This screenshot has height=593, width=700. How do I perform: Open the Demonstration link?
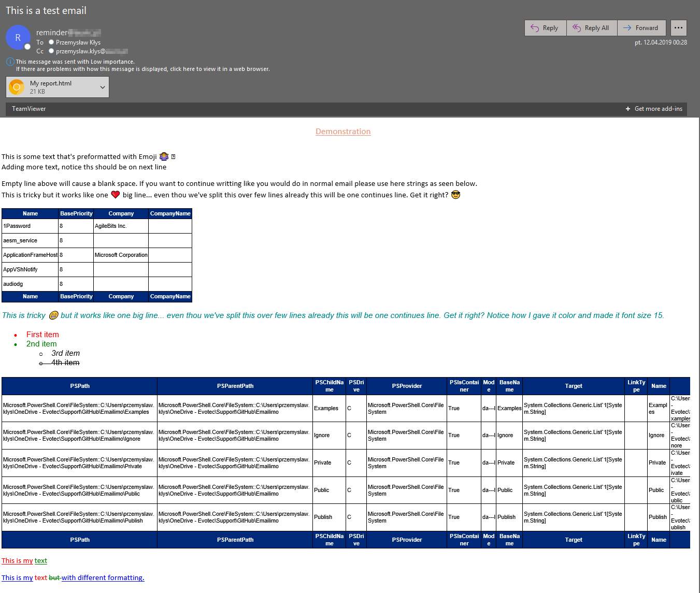pyautogui.click(x=343, y=132)
